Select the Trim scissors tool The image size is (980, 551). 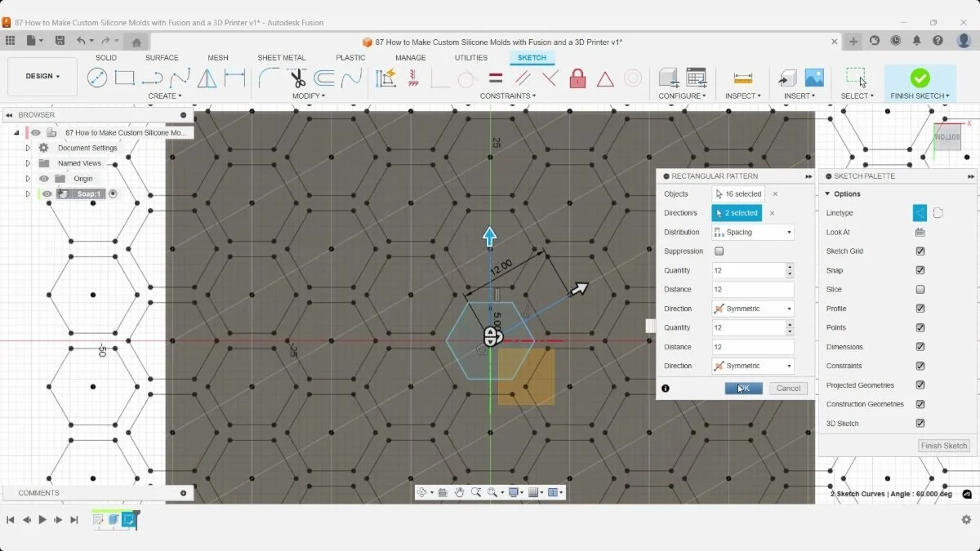(x=297, y=78)
